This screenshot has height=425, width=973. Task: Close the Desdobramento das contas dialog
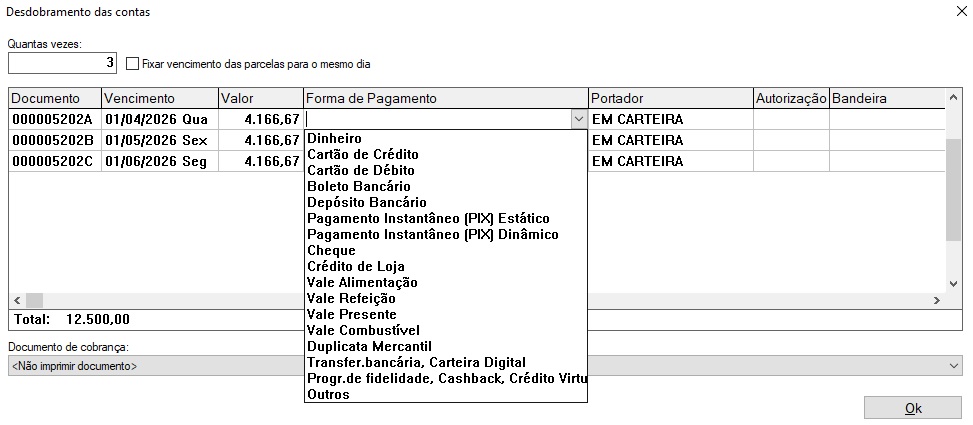coord(949,11)
